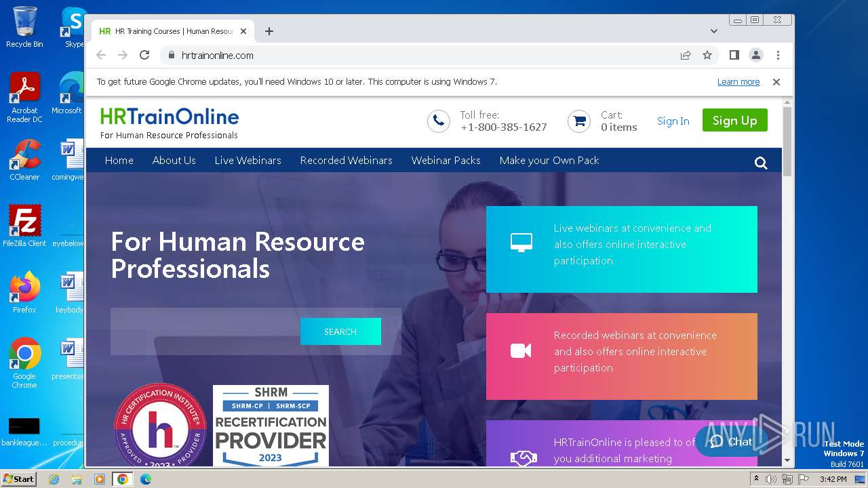
Task: Open Internet Explorer from the taskbar
Action: click(54, 479)
